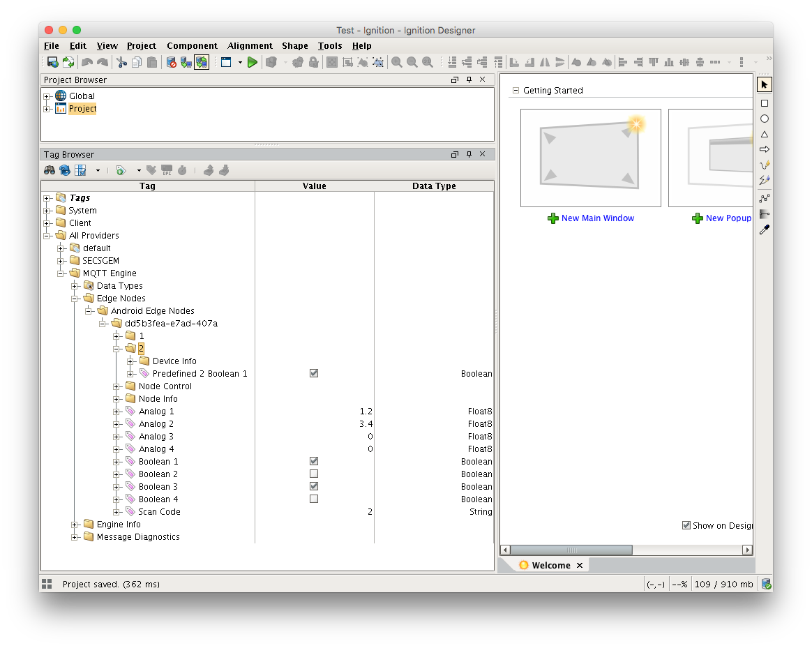Viewport: 812px width, 648px height.
Task: Check the Boolean 2 tag value
Action: (314, 474)
